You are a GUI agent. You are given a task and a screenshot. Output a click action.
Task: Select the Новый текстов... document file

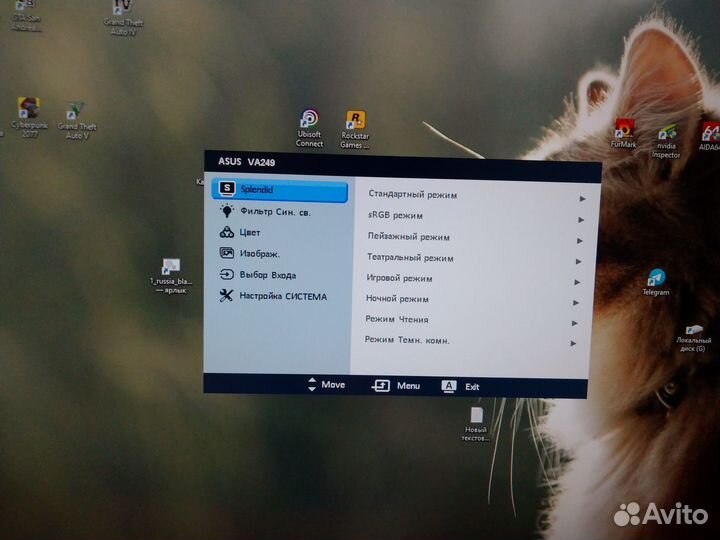(476, 424)
